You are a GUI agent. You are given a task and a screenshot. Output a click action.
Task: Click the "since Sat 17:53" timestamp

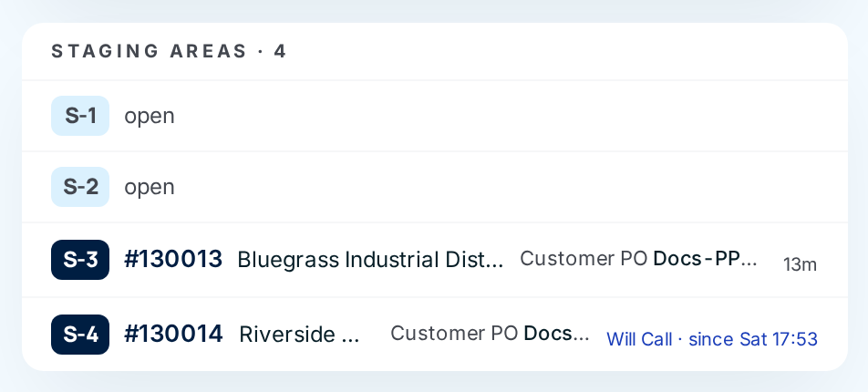(x=753, y=339)
